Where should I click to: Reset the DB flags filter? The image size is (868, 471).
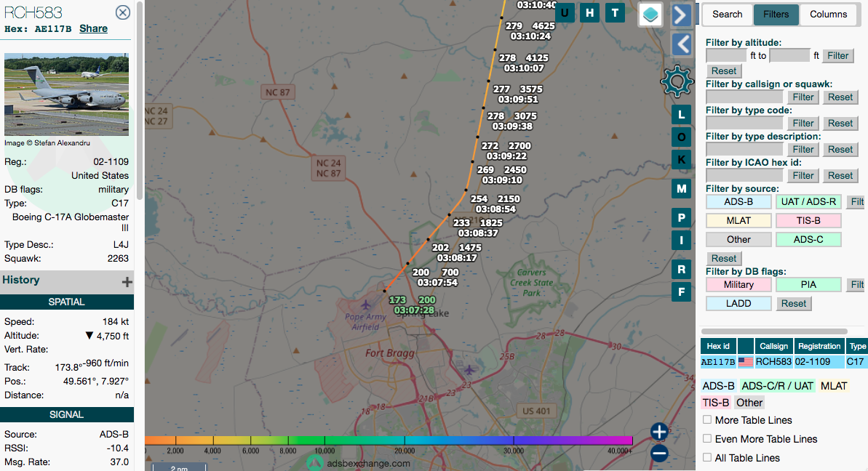(x=794, y=304)
